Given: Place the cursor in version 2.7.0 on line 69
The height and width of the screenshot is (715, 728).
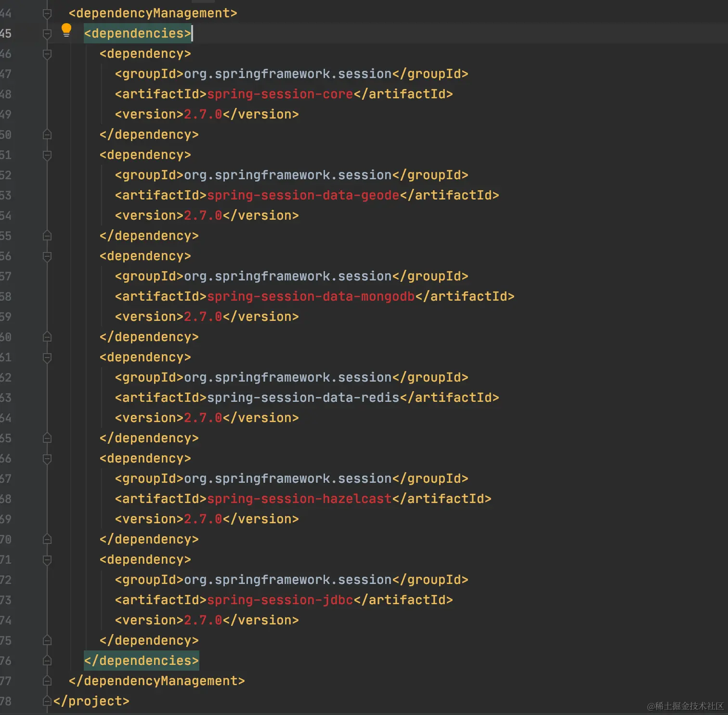Looking at the screenshot, I should coord(203,519).
